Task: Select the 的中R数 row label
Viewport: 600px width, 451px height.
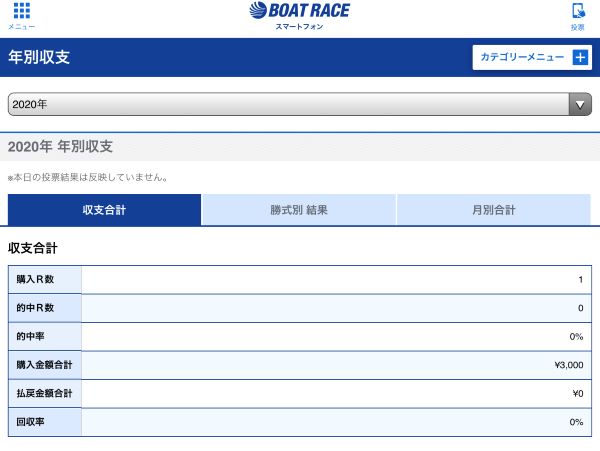Action: click(x=35, y=308)
